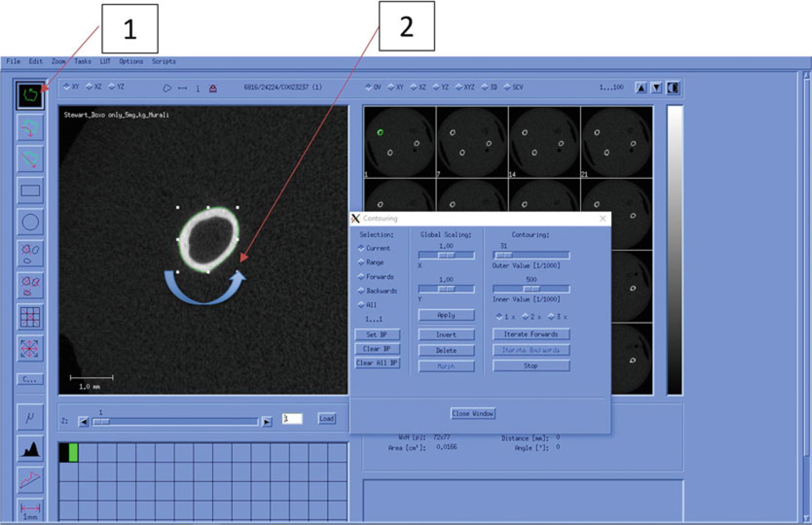
Task: Click the mu attenuation icon
Action: point(30,417)
